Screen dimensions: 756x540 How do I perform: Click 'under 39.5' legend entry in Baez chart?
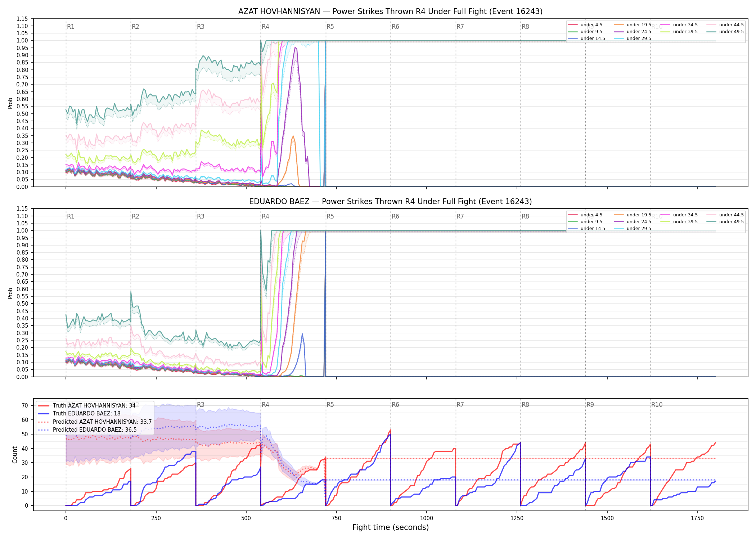point(679,222)
